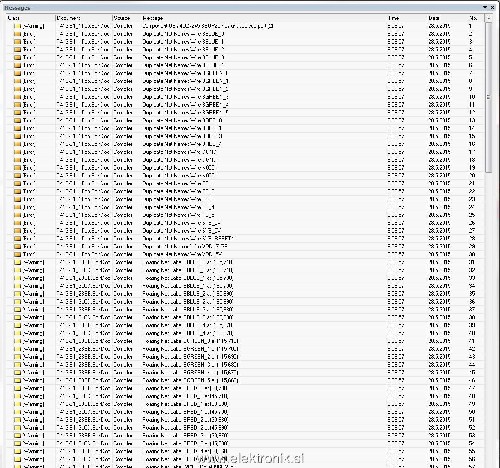This screenshot has height=468, width=500.
Task: Select the Error icon on row 10
Action: click(x=17, y=97)
